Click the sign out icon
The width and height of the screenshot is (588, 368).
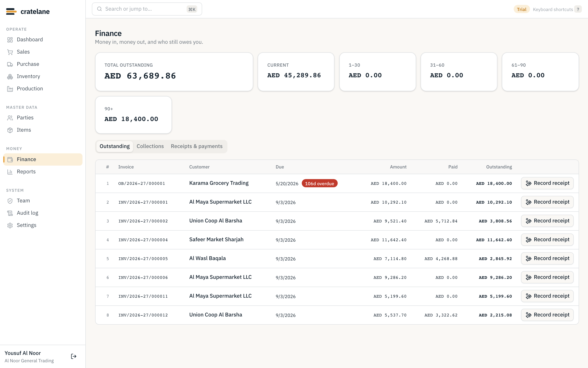pos(74,356)
